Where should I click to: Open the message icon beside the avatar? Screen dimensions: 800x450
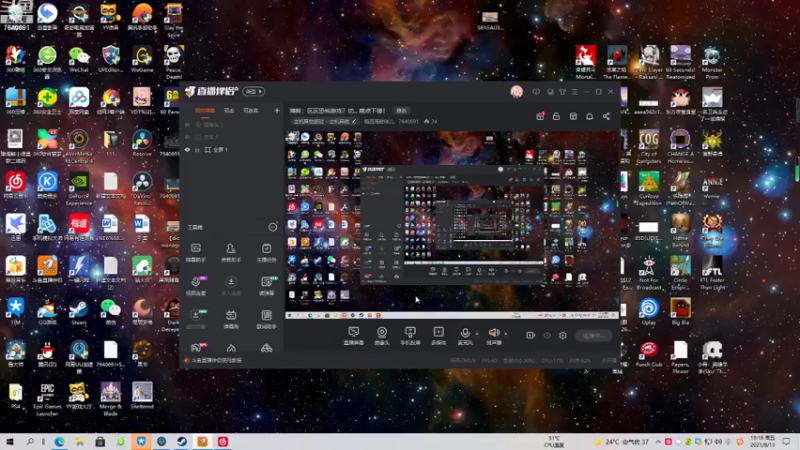(x=536, y=92)
